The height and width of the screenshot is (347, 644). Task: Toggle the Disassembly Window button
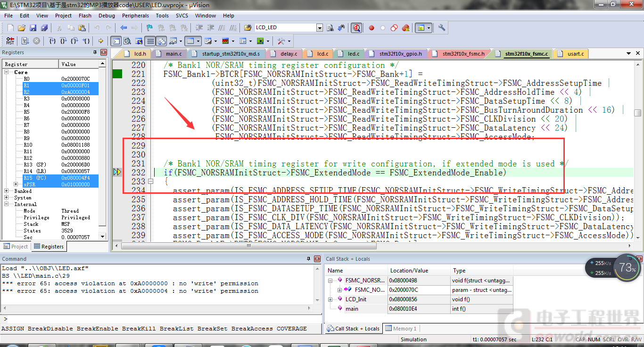coord(127,41)
